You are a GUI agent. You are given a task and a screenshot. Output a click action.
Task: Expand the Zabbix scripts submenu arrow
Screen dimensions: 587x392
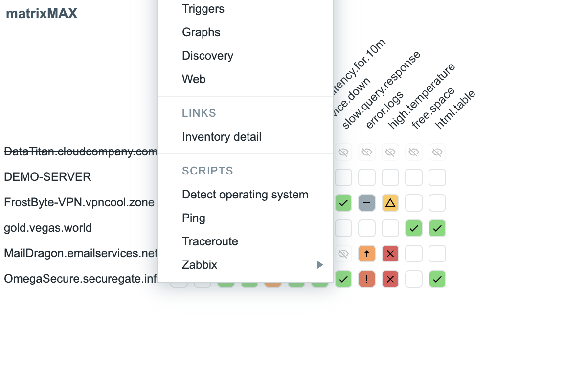(x=320, y=265)
